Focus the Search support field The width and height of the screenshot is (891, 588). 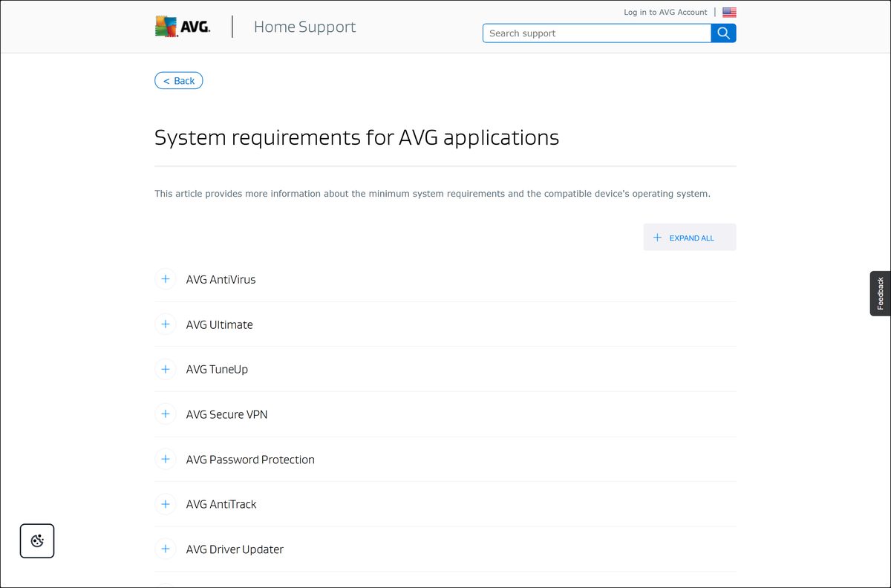click(x=597, y=33)
